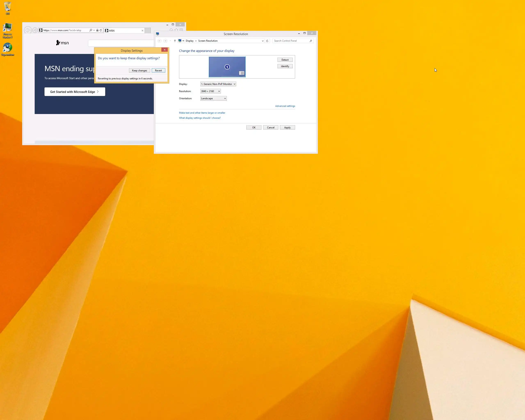Open the Orientation Landscape dropdown
Screen dimensions: 525x420
[x=213, y=98]
